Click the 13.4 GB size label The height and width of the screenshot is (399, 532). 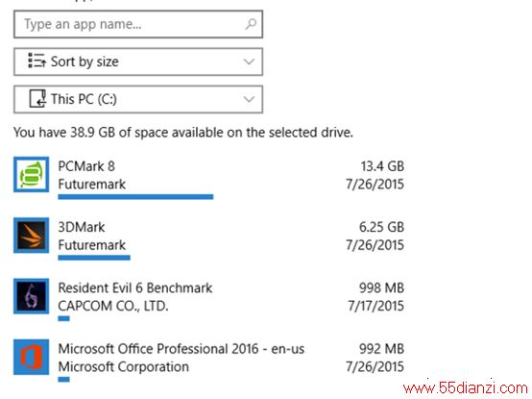point(382,166)
